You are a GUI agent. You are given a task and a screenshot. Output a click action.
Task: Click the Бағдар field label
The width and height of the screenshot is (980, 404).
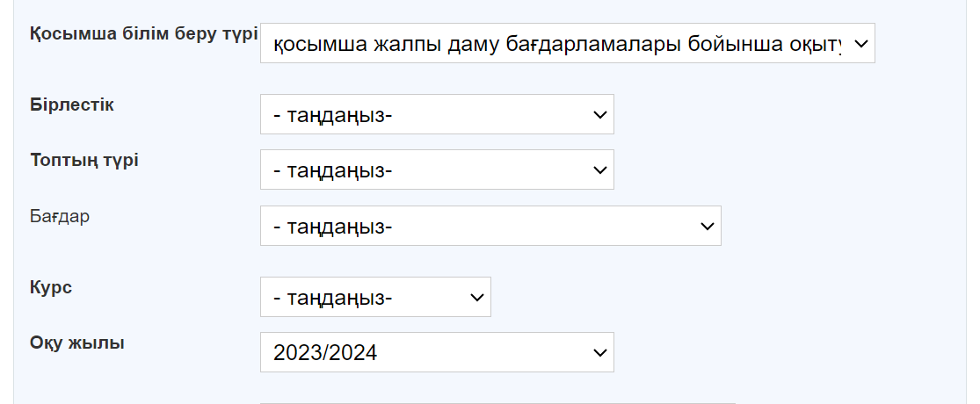click(x=60, y=216)
